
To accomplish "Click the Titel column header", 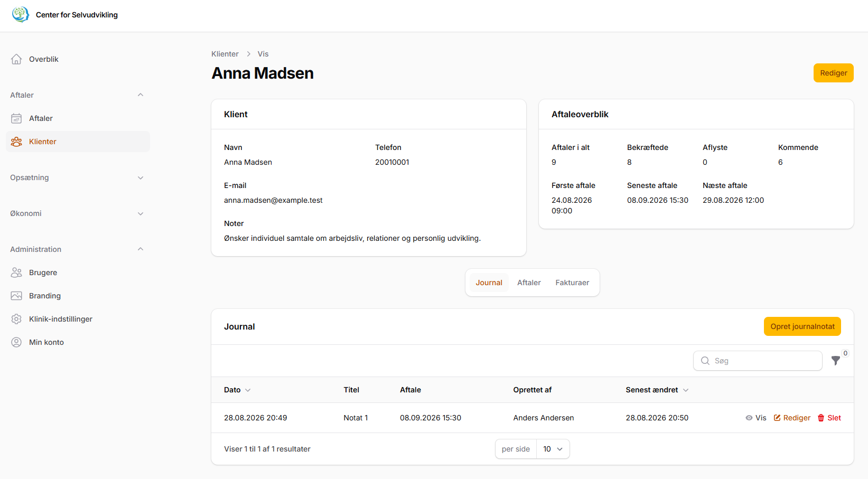I will [351, 390].
